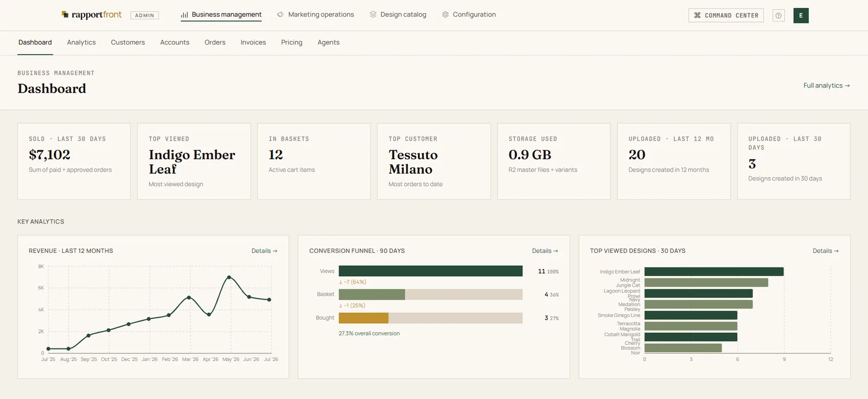Open Design catalog section

click(398, 15)
